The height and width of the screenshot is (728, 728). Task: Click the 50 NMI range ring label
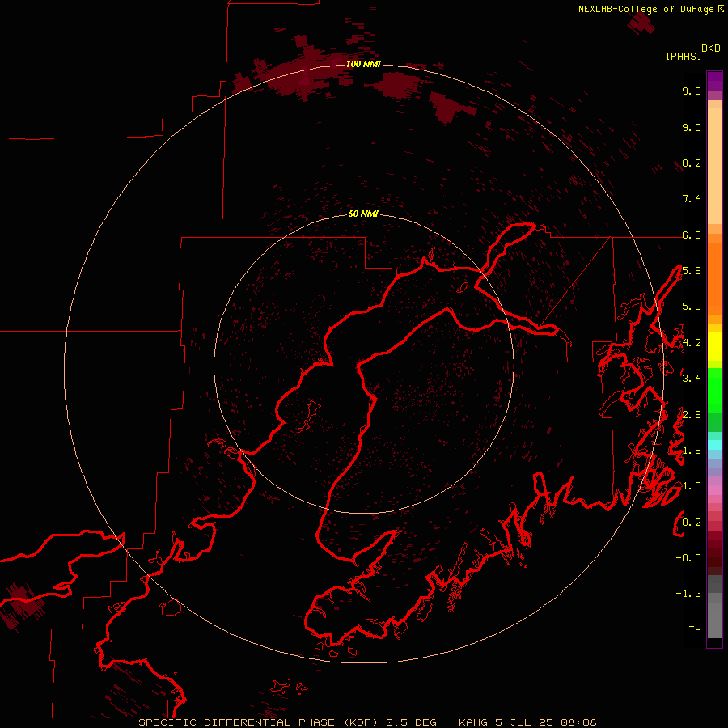[x=363, y=214]
